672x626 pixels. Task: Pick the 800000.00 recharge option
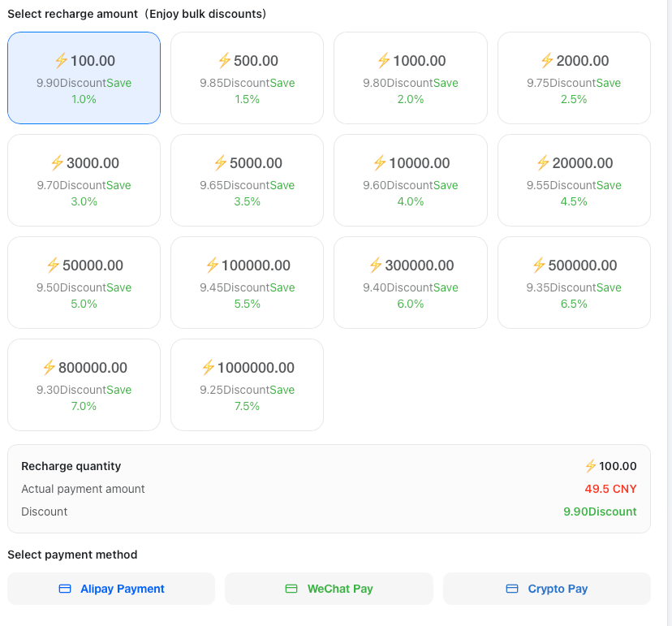click(x=84, y=385)
